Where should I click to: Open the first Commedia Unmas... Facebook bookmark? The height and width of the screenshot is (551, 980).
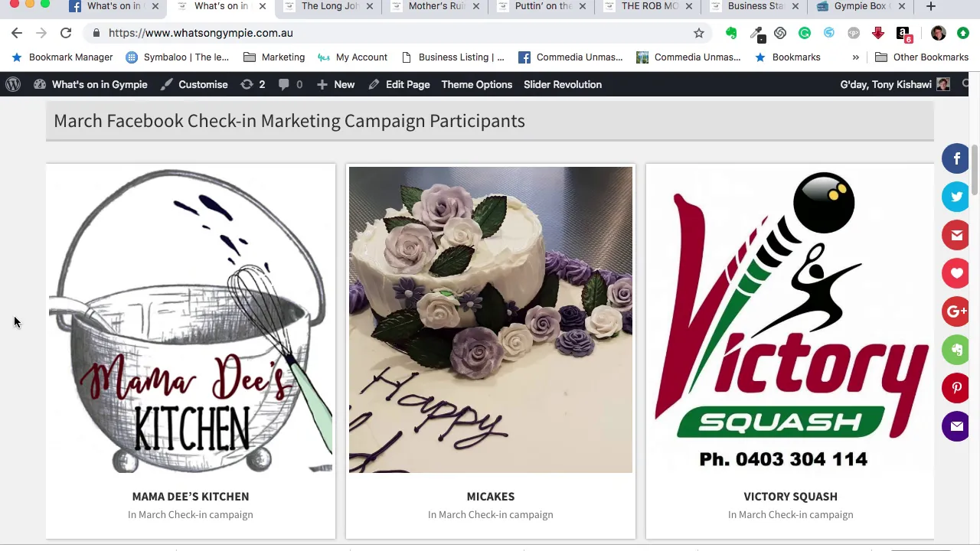pyautogui.click(x=570, y=57)
